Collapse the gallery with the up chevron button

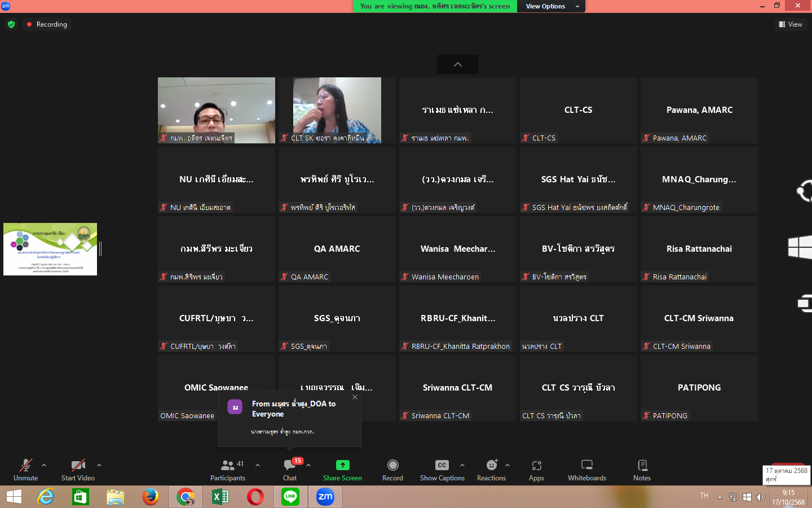point(458,64)
